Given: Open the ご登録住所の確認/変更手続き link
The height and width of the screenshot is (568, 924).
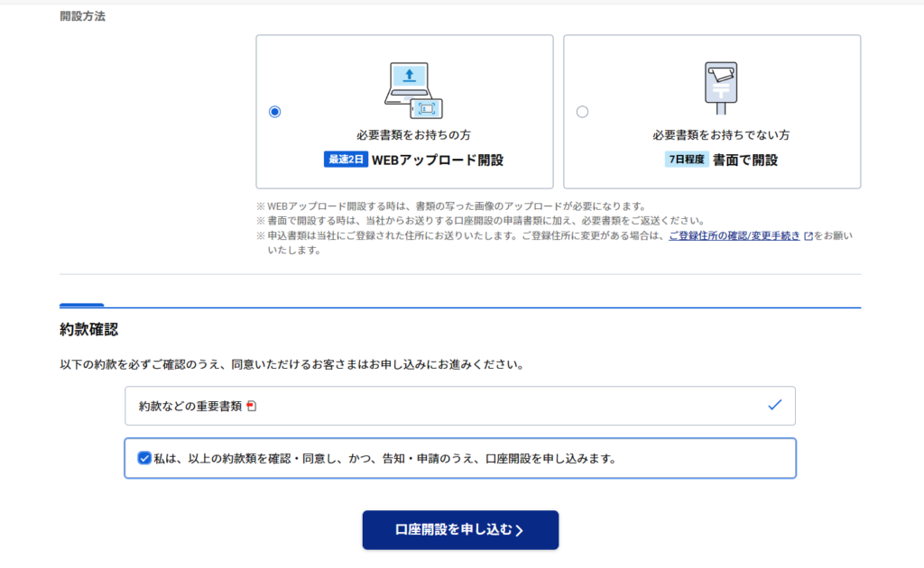Looking at the screenshot, I should click(x=734, y=236).
